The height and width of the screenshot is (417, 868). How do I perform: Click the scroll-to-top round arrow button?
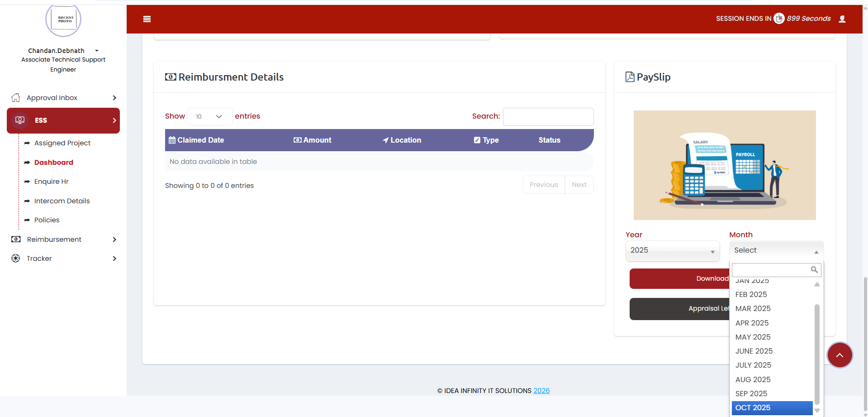point(840,355)
